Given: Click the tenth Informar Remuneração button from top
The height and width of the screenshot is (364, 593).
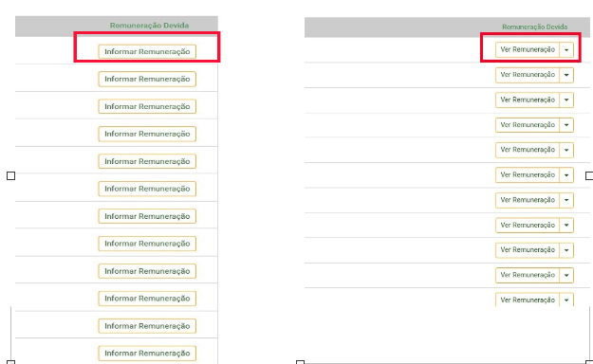Looking at the screenshot, I should point(147,299).
